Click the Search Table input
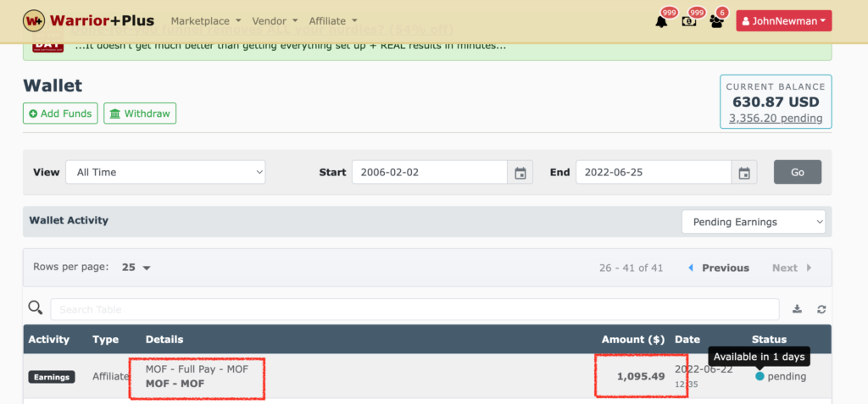868x404 pixels. [x=415, y=309]
